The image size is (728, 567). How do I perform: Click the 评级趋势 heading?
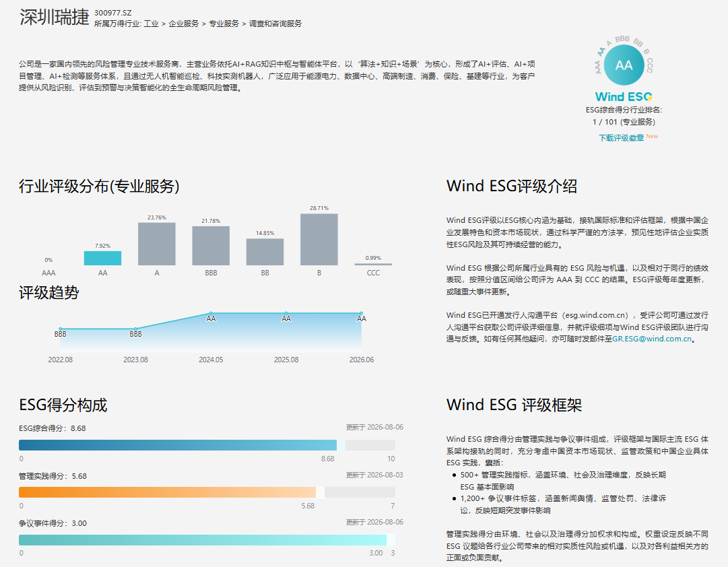(x=48, y=292)
